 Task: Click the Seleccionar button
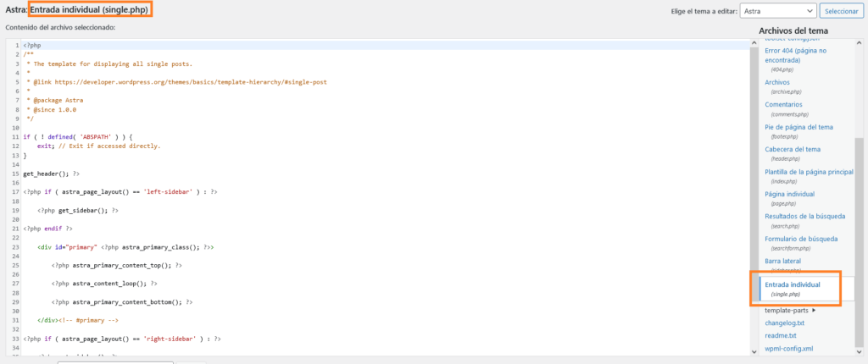click(x=842, y=10)
